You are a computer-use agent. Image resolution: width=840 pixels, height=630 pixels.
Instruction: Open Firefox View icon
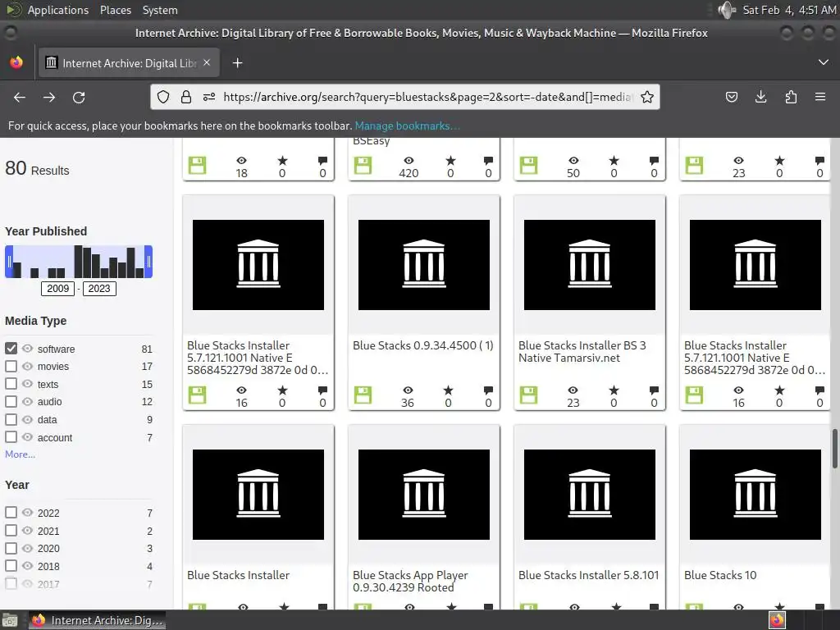(16, 62)
